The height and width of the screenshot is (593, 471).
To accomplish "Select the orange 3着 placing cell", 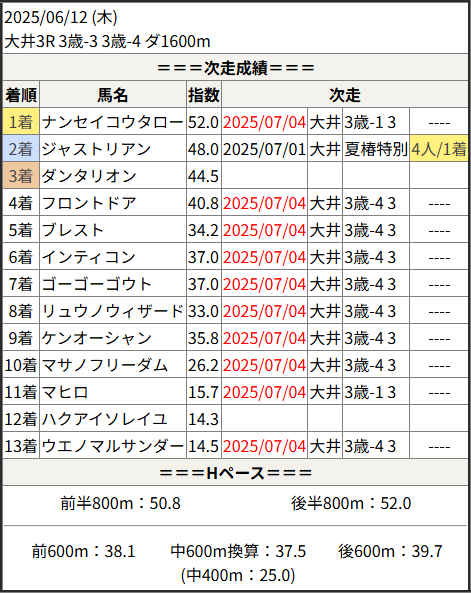I will (21, 176).
